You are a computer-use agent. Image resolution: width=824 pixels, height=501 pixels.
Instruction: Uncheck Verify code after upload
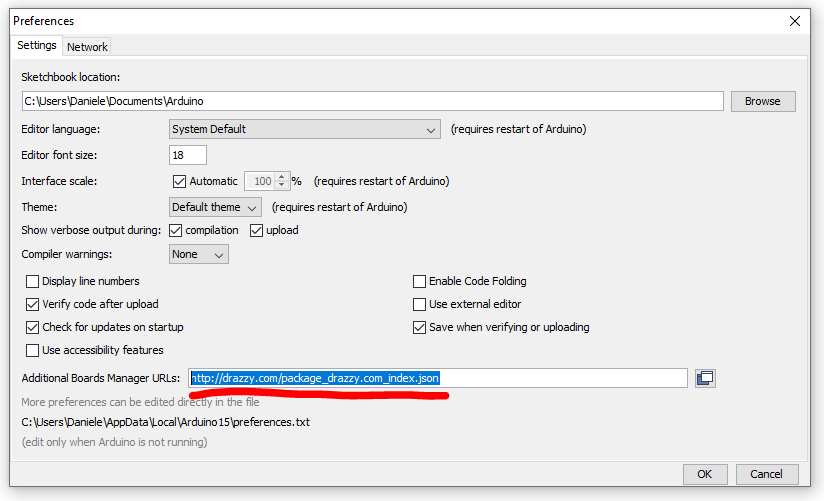tap(32, 305)
